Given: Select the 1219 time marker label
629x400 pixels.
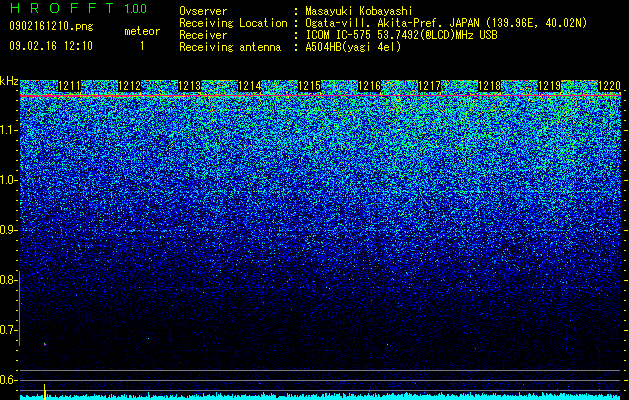Looking at the screenshot, I should pos(550,86).
